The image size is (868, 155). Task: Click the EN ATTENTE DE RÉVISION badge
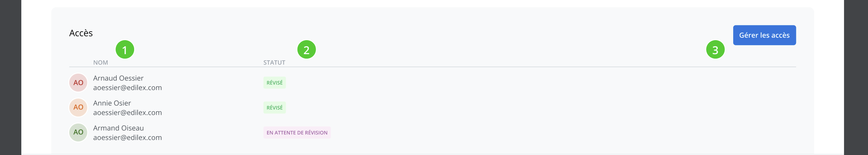coord(297,133)
